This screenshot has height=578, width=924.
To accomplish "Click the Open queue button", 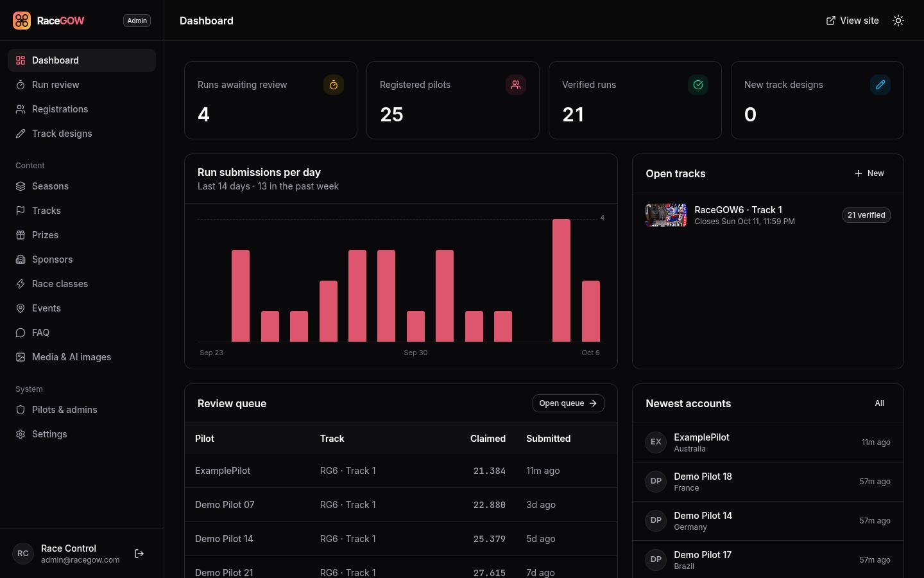I will (x=568, y=403).
